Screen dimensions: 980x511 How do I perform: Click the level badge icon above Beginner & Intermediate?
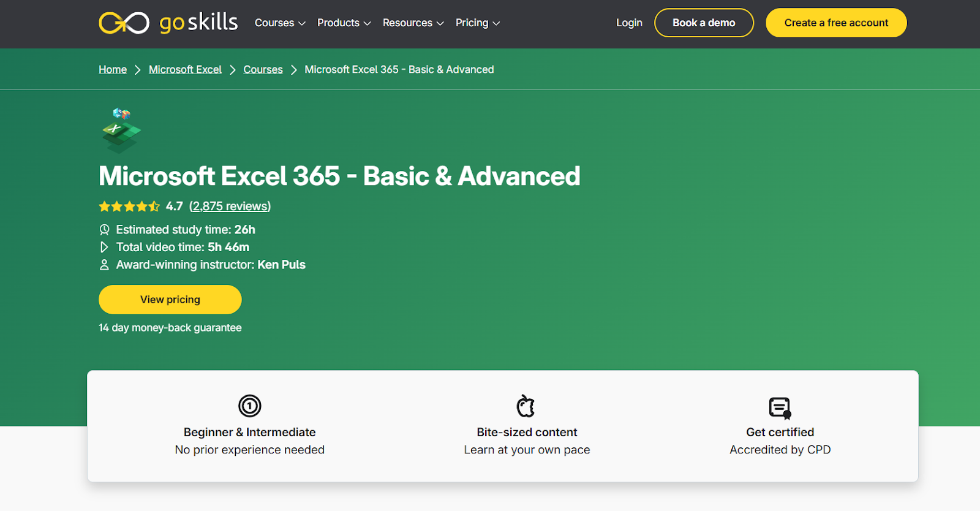250,406
